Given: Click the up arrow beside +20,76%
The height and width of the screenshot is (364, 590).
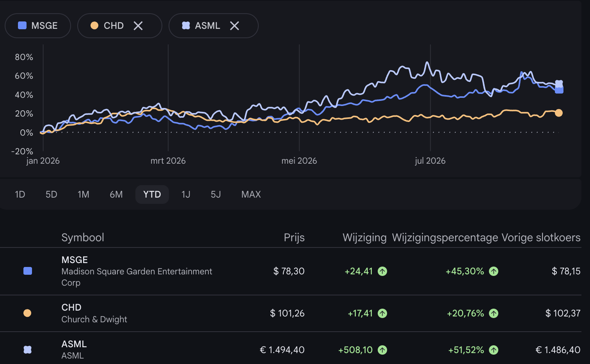Looking at the screenshot, I should click(x=494, y=313).
